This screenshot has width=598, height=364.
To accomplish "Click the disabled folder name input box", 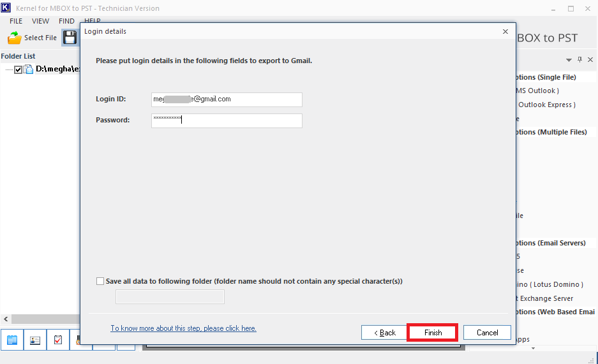I will click(x=170, y=296).
